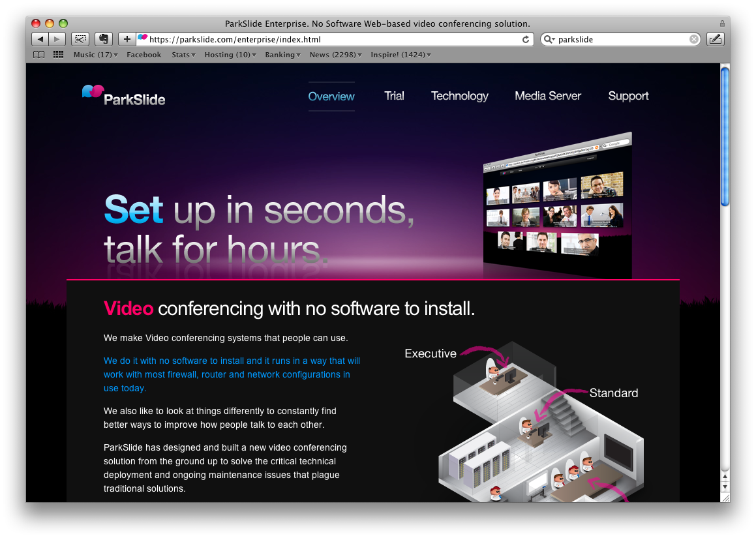Click the scissors Web Clip toolbar button
Screen dimensions: 756x538
pos(80,39)
